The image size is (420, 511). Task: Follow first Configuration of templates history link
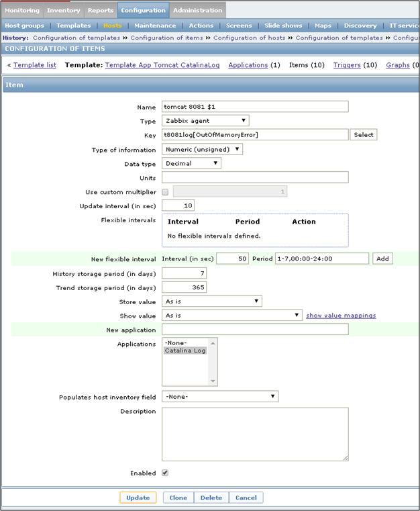click(x=76, y=38)
